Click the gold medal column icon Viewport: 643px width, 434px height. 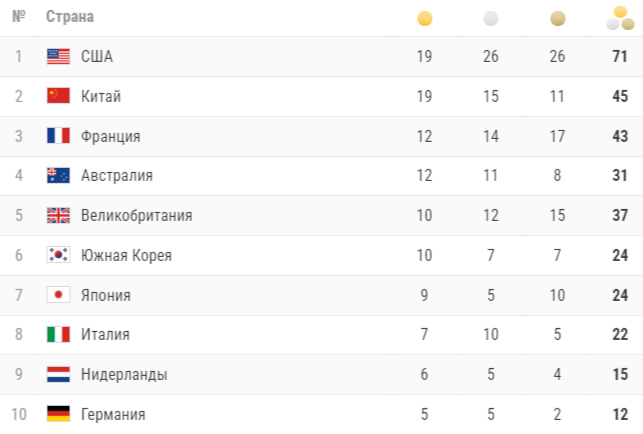tap(425, 18)
